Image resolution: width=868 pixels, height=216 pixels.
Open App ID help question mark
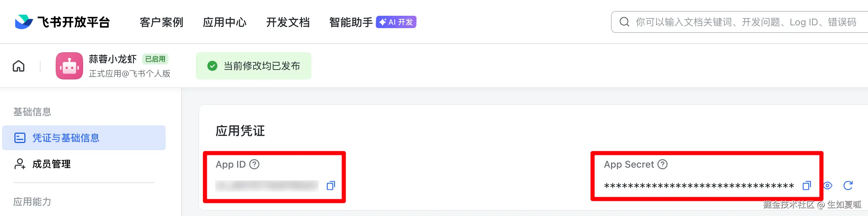(254, 164)
